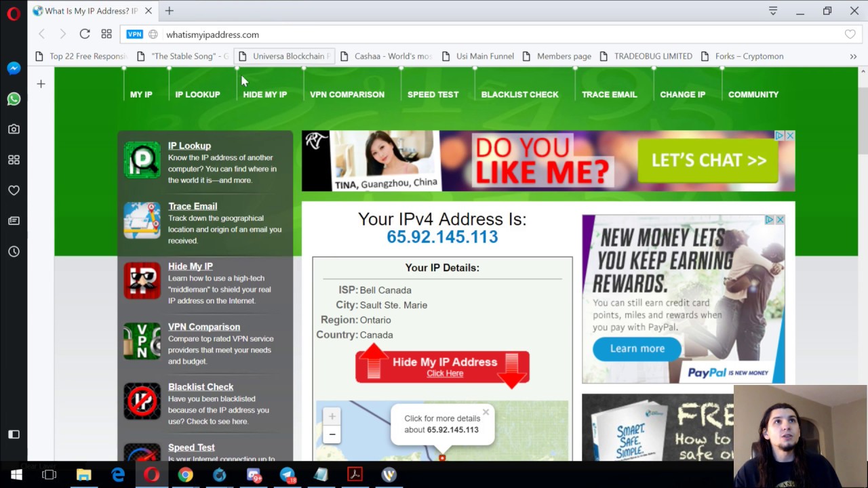Select the HIDE MY IP menu item
This screenshot has height=488, width=868.
pos(265,94)
